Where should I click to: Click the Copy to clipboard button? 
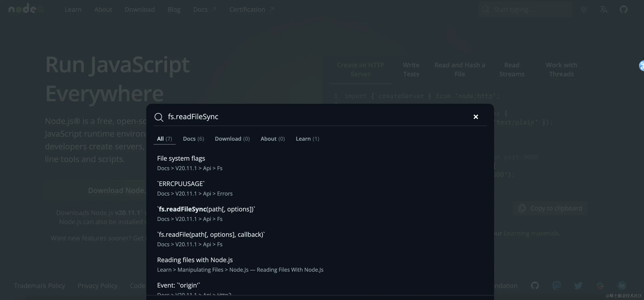coord(550,208)
